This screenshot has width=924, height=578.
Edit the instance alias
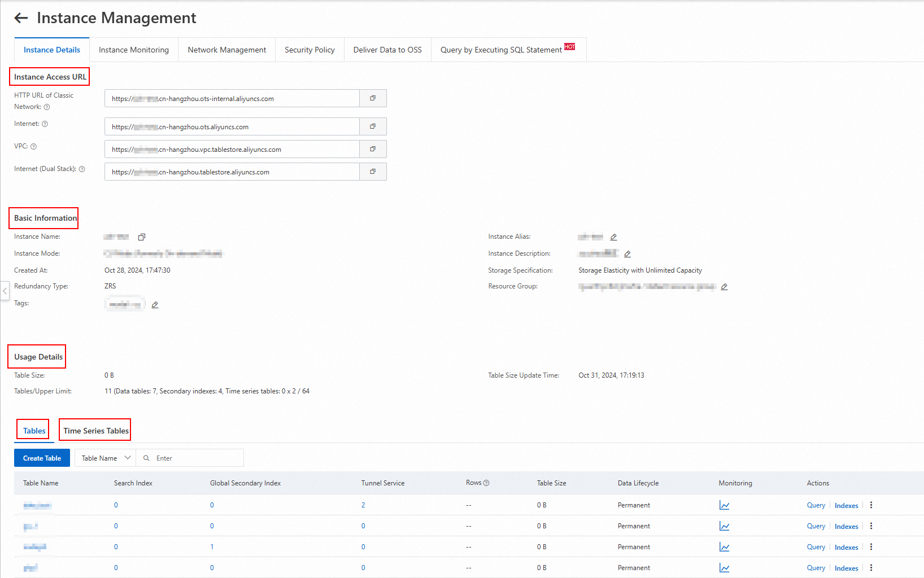(x=613, y=237)
